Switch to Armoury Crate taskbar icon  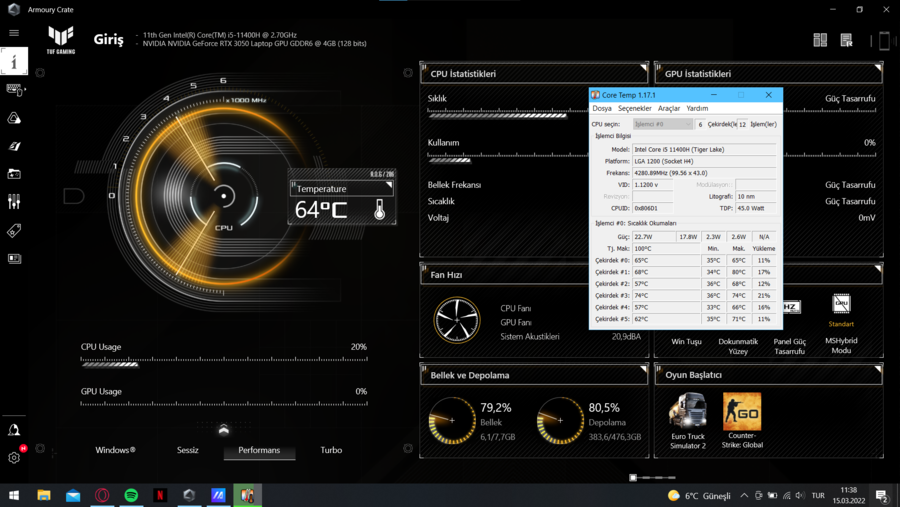(189, 495)
